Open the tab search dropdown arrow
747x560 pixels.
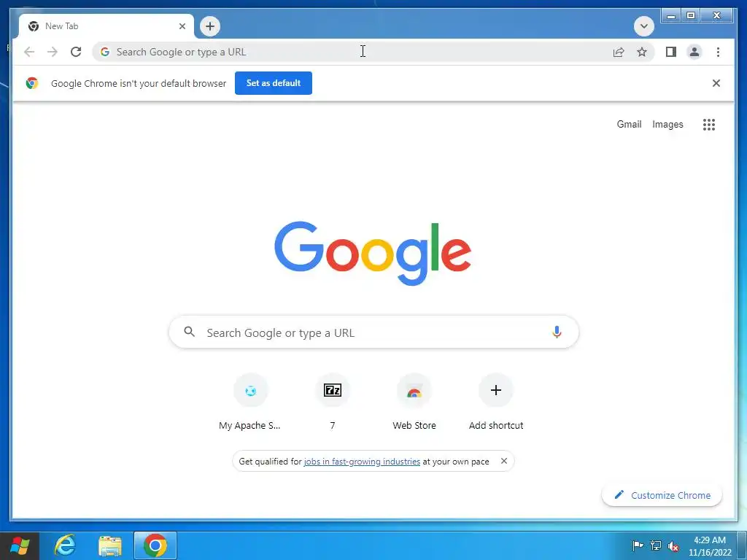[x=643, y=26]
